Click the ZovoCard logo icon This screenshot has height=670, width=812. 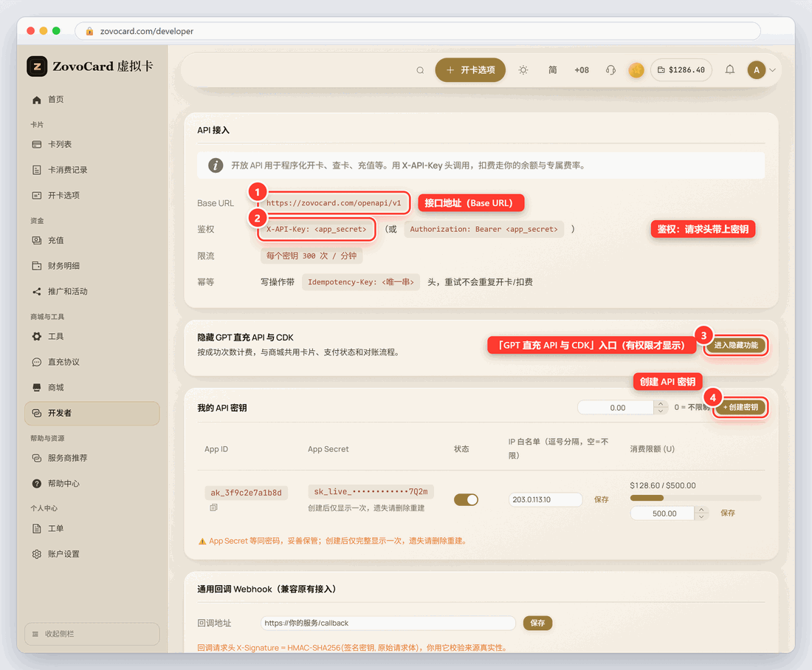click(37, 66)
